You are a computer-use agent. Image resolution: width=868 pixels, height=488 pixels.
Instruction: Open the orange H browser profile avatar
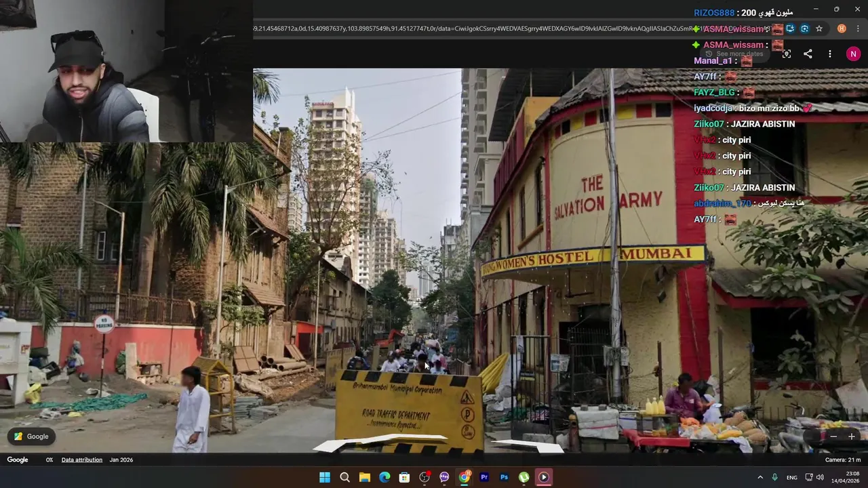pos(842,28)
